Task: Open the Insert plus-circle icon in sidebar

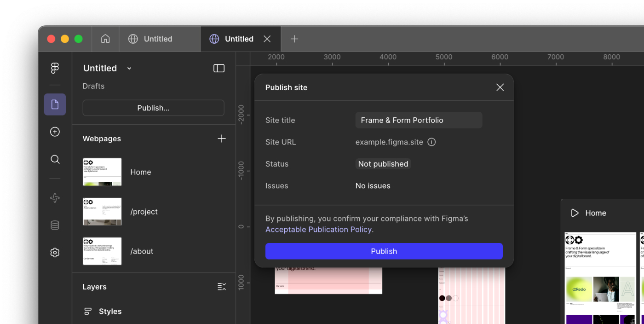Action: pyautogui.click(x=55, y=132)
